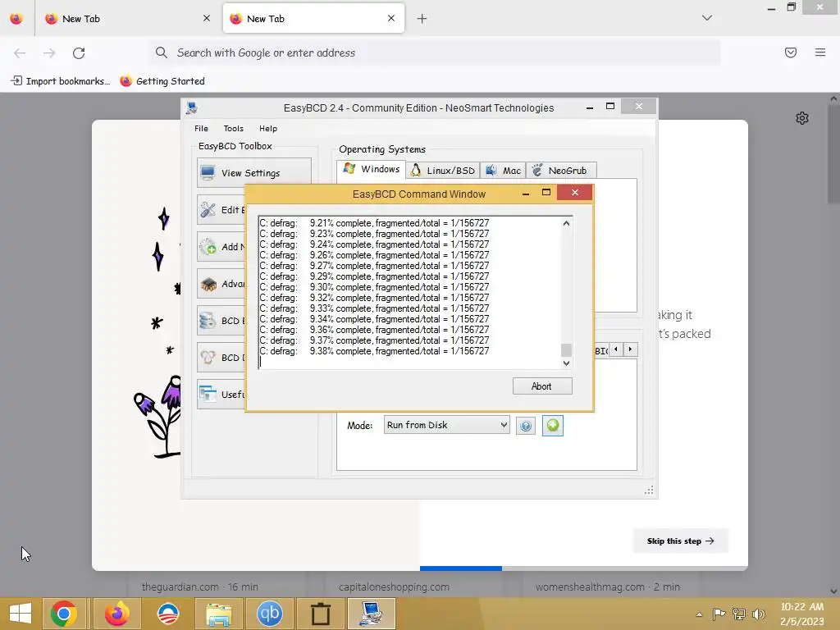
Task: Launch Google Chrome from the taskbar
Action: [x=64, y=614]
